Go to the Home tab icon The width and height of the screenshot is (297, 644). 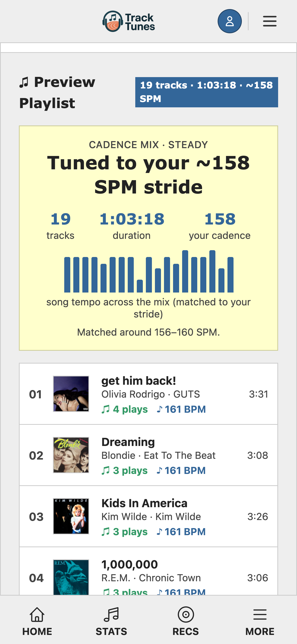(x=37, y=614)
